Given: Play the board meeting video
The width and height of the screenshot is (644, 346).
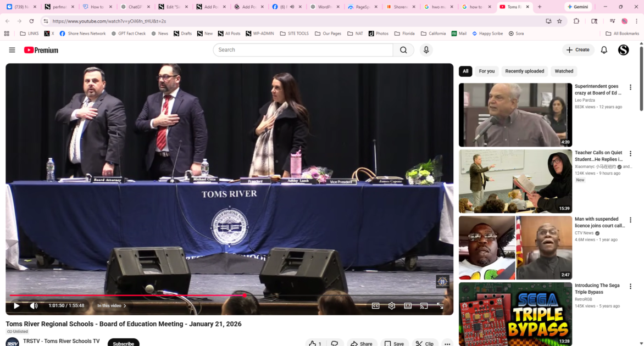Looking at the screenshot, I should [16, 306].
